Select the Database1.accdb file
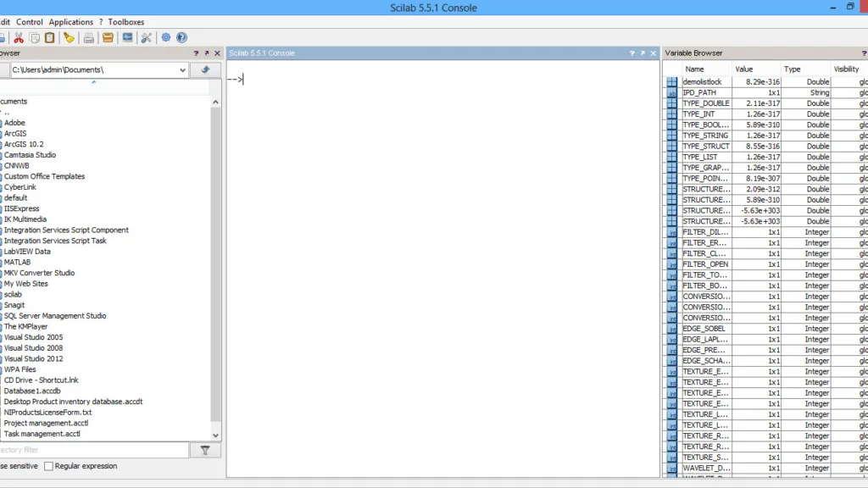Viewport: 868px width, 488px height. tap(32, 391)
